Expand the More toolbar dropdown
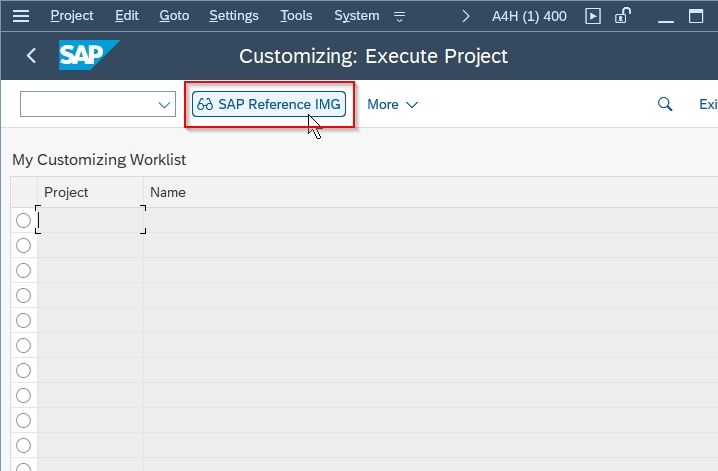The width and height of the screenshot is (718, 471). pyautogui.click(x=392, y=104)
